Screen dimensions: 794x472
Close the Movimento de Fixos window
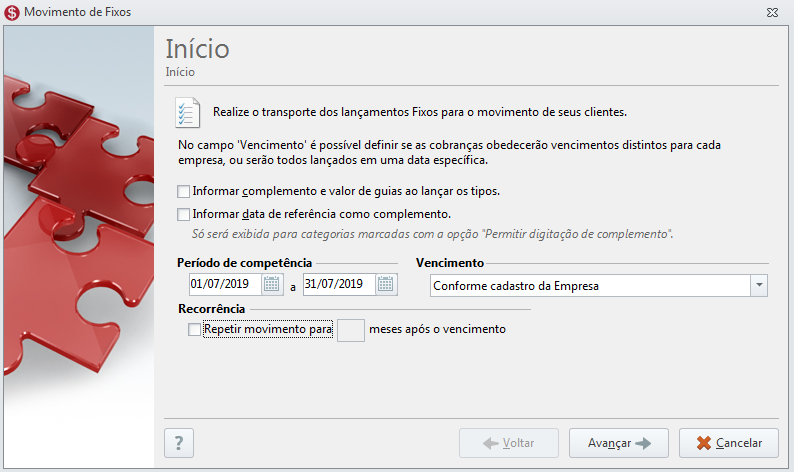click(x=772, y=12)
